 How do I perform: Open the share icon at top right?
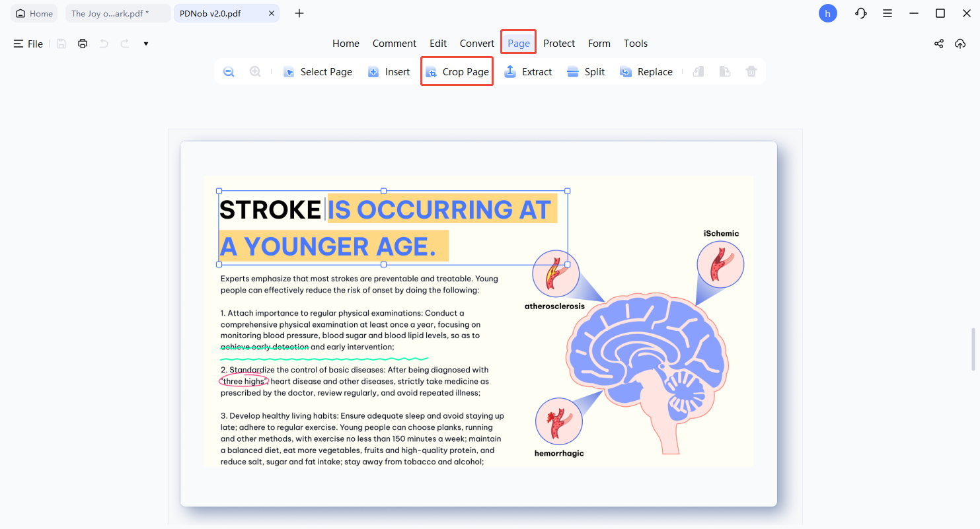pyautogui.click(x=938, y=44)
